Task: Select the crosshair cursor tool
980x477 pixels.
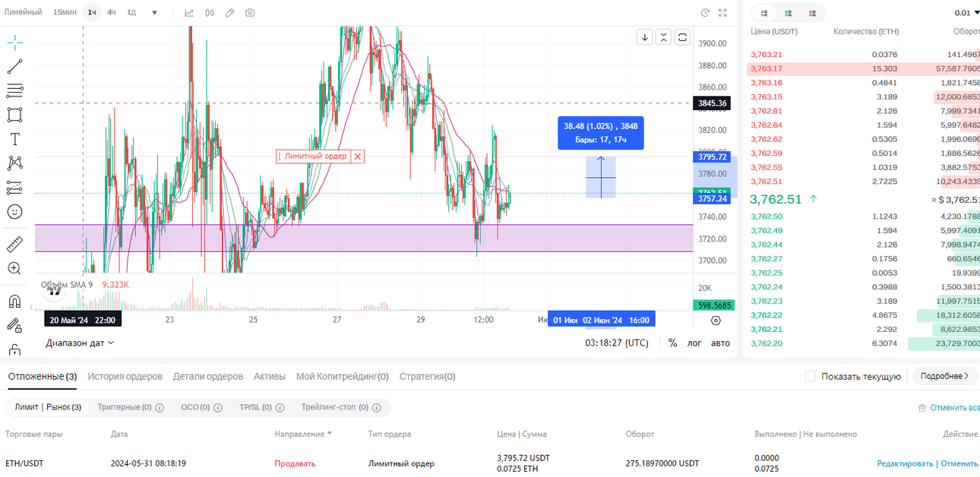Action: 14,43
